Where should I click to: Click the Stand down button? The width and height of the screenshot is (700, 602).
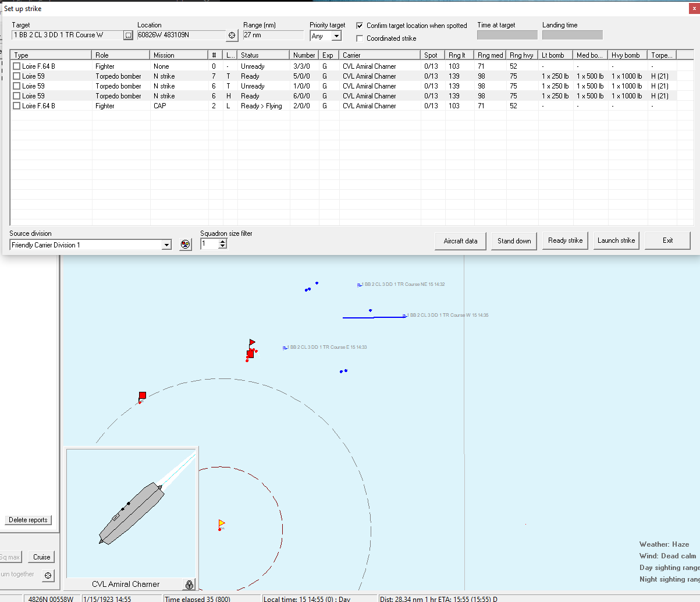coord(514,241)
